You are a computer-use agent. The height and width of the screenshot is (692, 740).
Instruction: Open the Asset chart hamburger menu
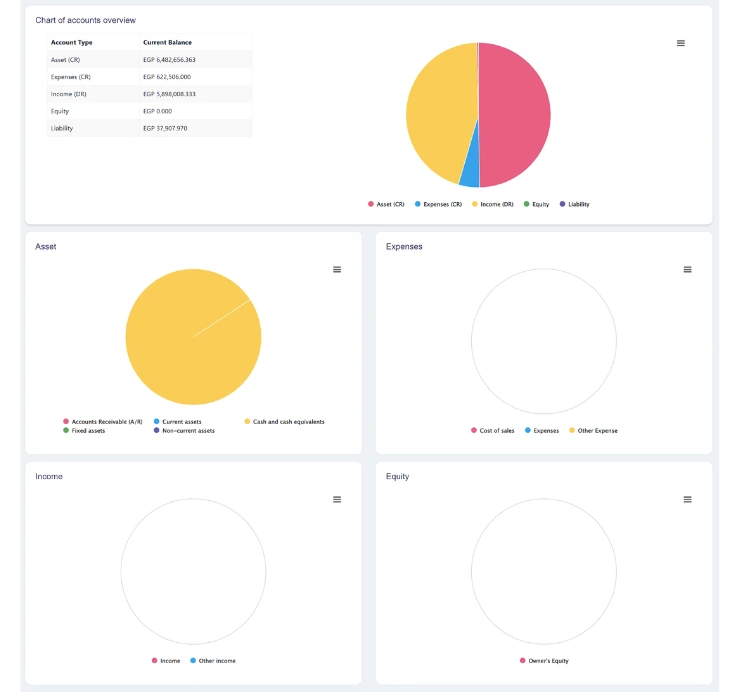[337, 269]
